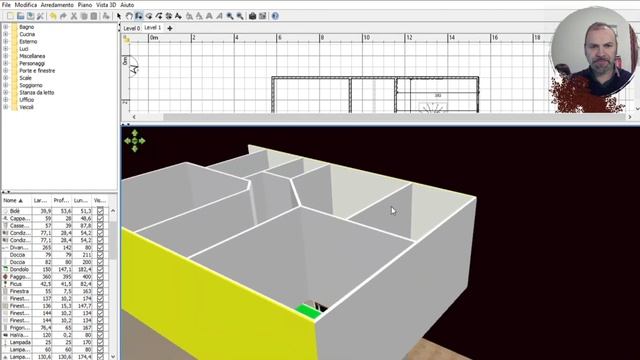Decrease text size toolbar icon
This screenshot has height=360, width=640.
(199, 16)
